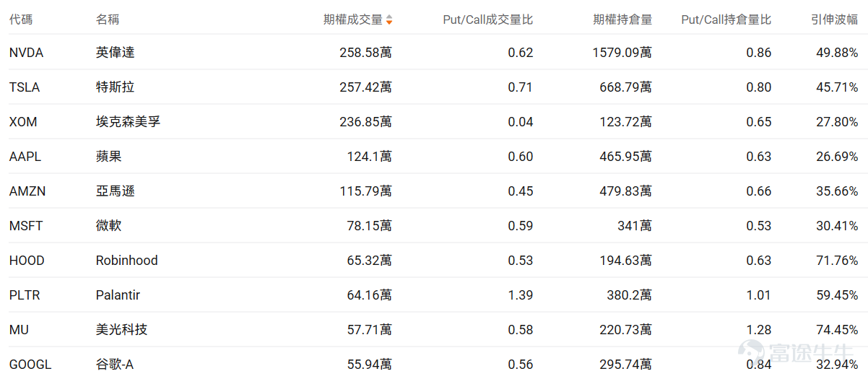Click AMZN volume 115.79萬

(366, 191)
